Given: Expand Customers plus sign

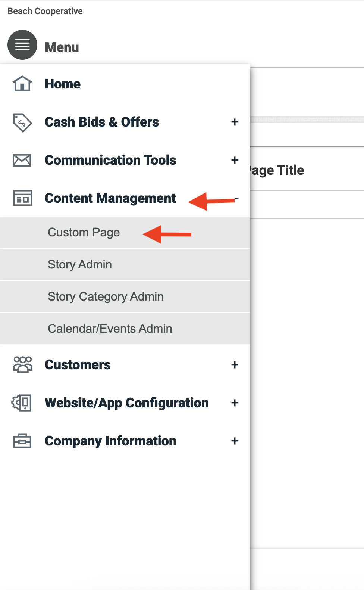Looking at the screenshot, I should click(235, 365).
